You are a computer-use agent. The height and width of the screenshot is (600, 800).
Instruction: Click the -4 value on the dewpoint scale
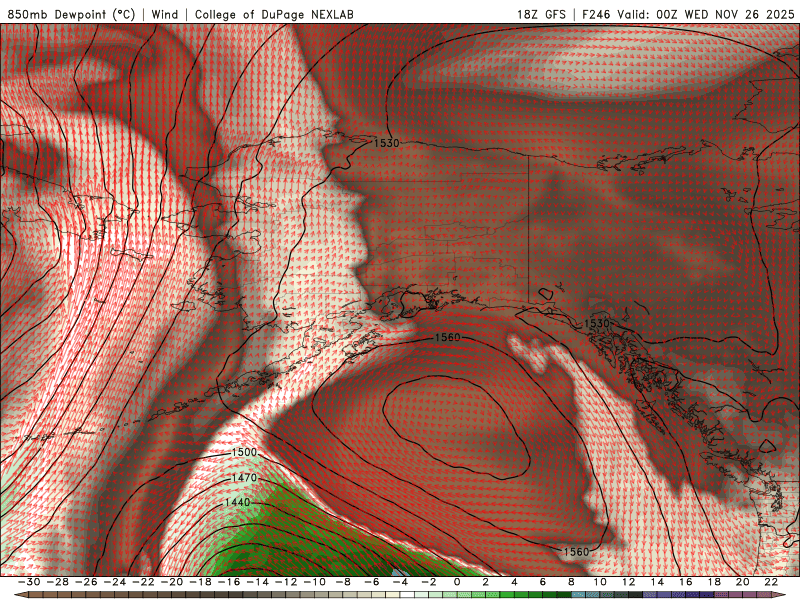tap(400, 582)
